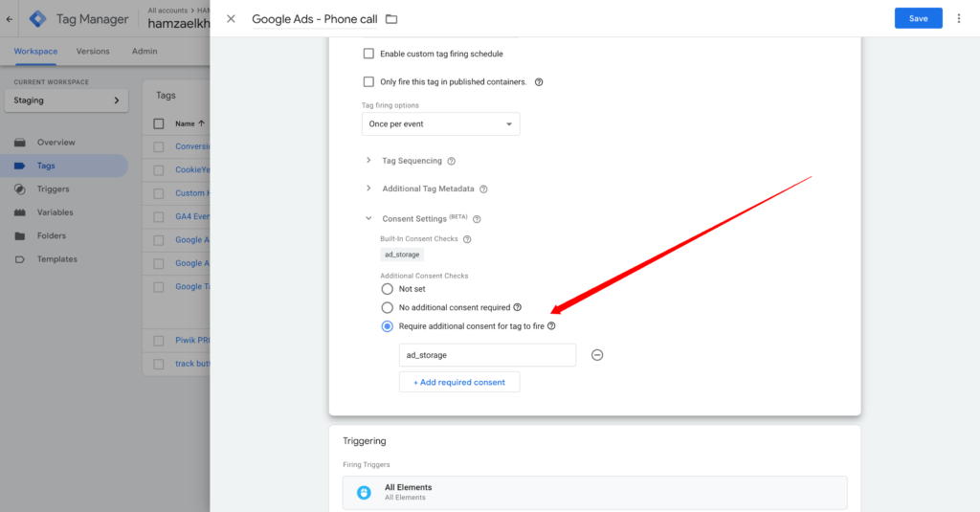Click help icon beside Consent Settings
The width and height of the screenshot is (980, 512).
click(477, 219)
